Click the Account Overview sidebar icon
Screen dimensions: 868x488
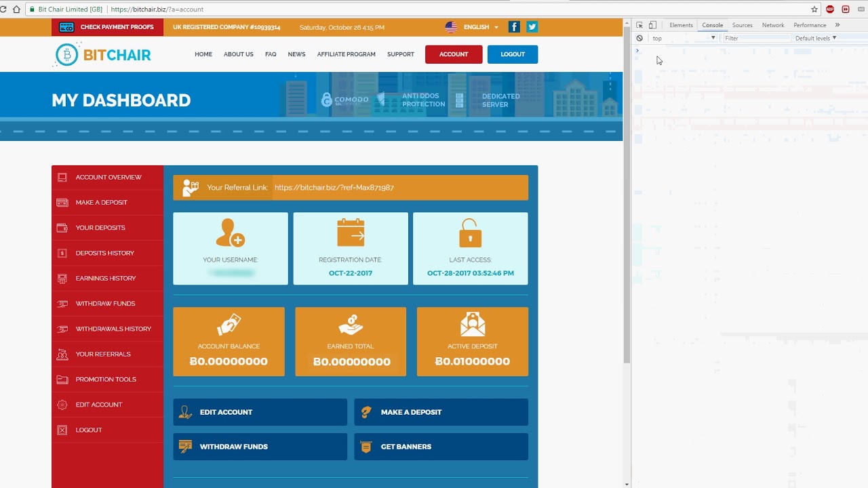pyautogui.click(x=62, y=178)
